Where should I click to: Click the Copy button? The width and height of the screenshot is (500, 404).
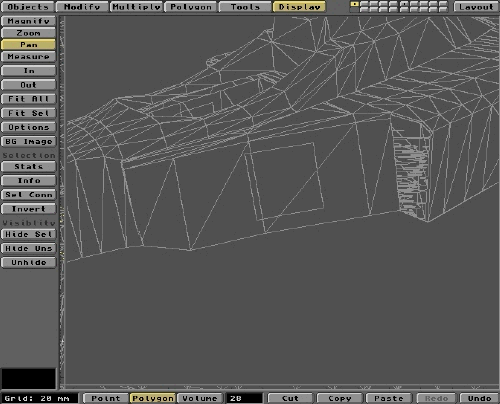tap(339, 398)
